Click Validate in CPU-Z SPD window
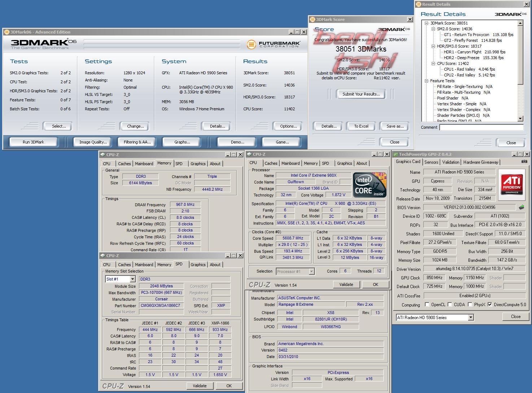The height and width of the screenshot is (393, 532). click(x=200, y=386)
